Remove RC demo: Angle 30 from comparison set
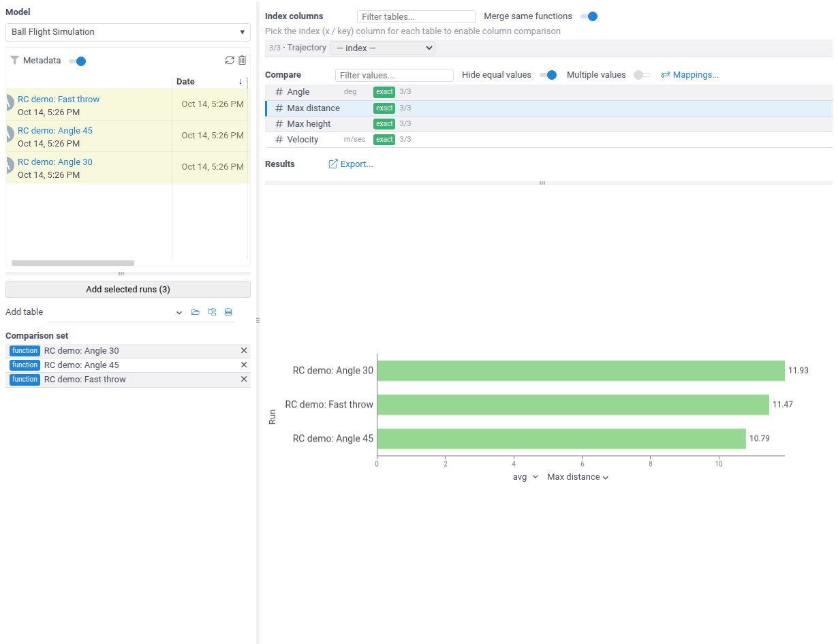838x644 pixels. (x=244, y=350)
